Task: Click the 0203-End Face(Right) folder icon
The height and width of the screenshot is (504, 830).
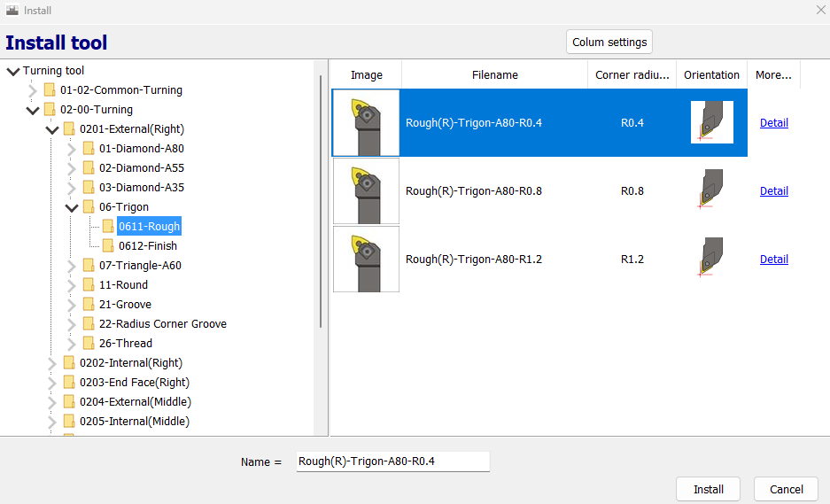Action: click(x=69, y=383)
